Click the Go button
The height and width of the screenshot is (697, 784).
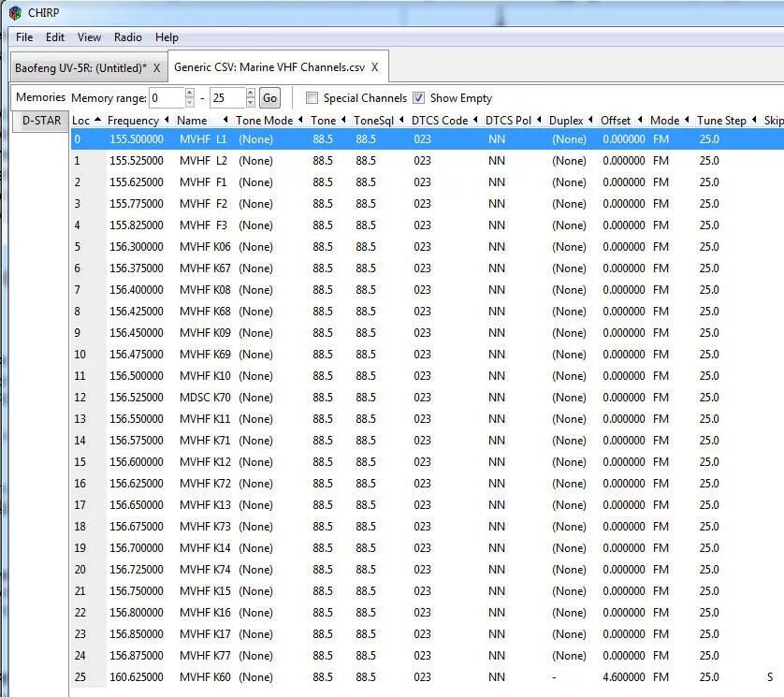click(269, 98)
